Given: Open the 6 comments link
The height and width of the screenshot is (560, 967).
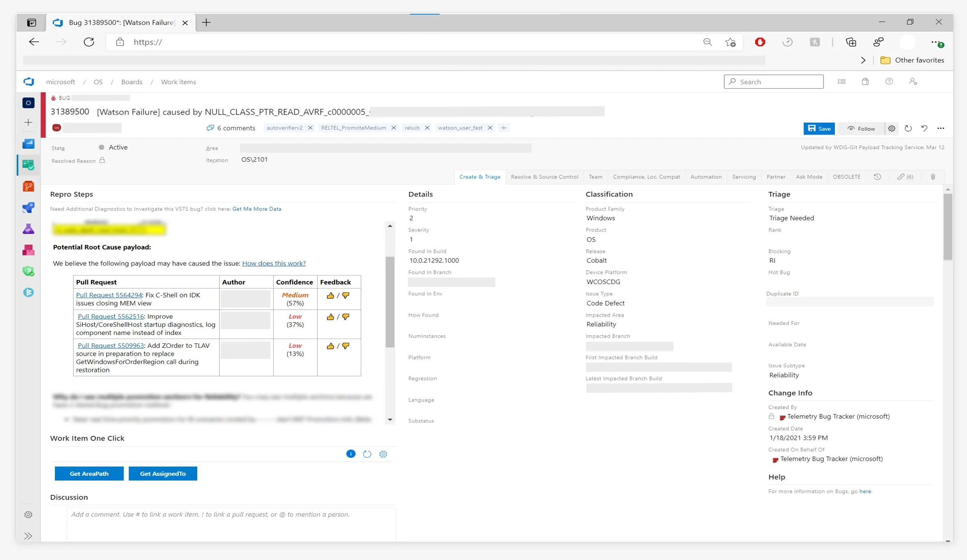Looking at the screenshot, I should pos(231,128).
